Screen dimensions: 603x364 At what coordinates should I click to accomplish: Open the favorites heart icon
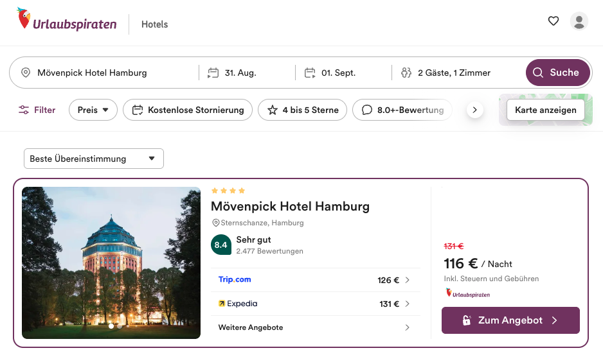click(553, 21)
